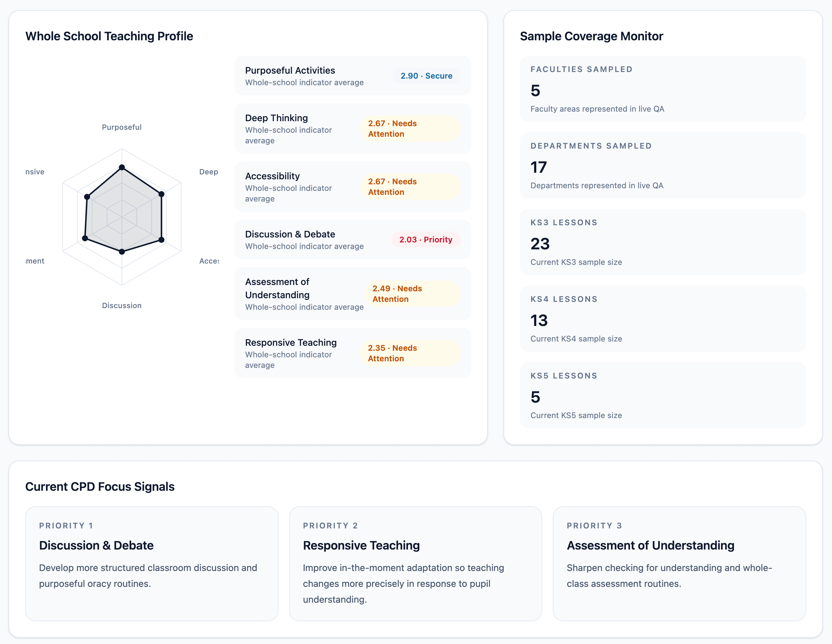Click 'Sharpen checking for understanding' description
This screenshot has width=832, height=644.
click(x=669, y=575)
